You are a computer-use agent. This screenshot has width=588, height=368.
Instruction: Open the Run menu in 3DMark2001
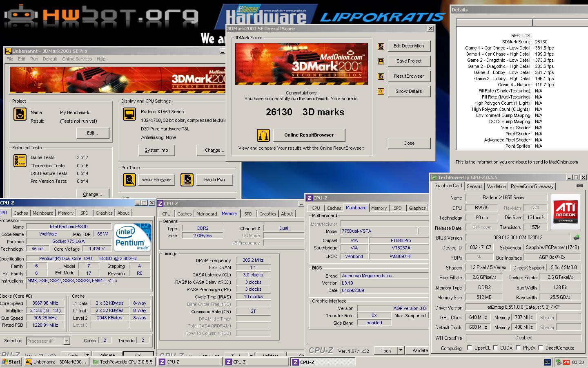pos(34,59)
